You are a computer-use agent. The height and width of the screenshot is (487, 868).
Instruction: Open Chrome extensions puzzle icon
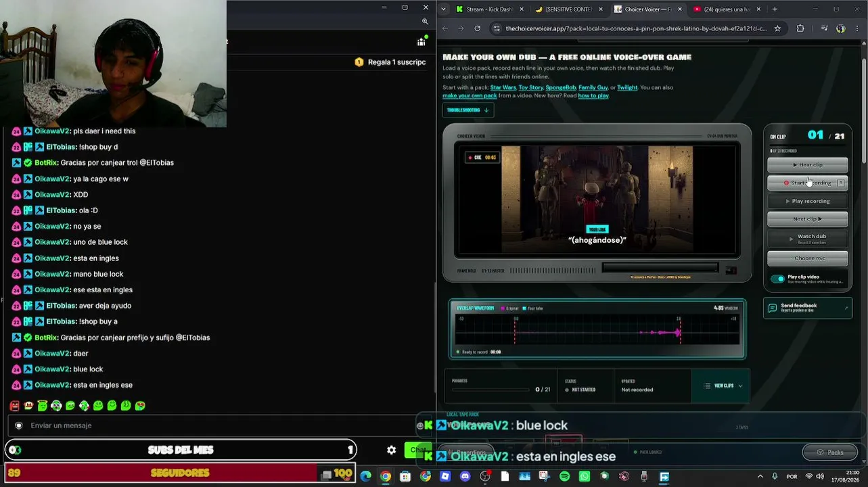(x=800, y=28)
